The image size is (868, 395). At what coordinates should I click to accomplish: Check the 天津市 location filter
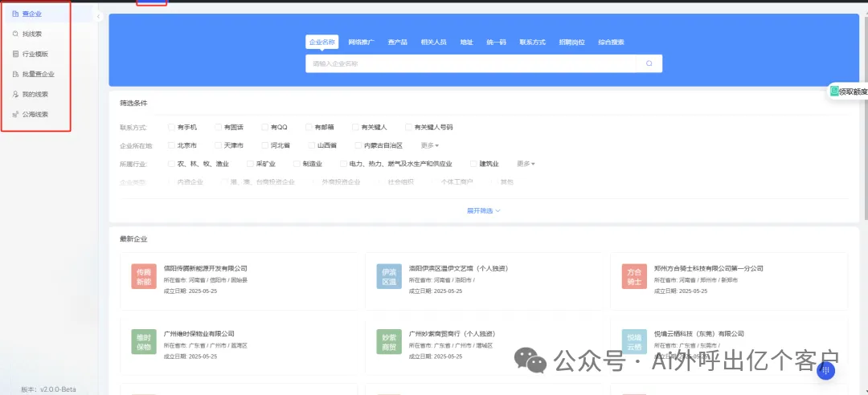[x=218, y=145]
